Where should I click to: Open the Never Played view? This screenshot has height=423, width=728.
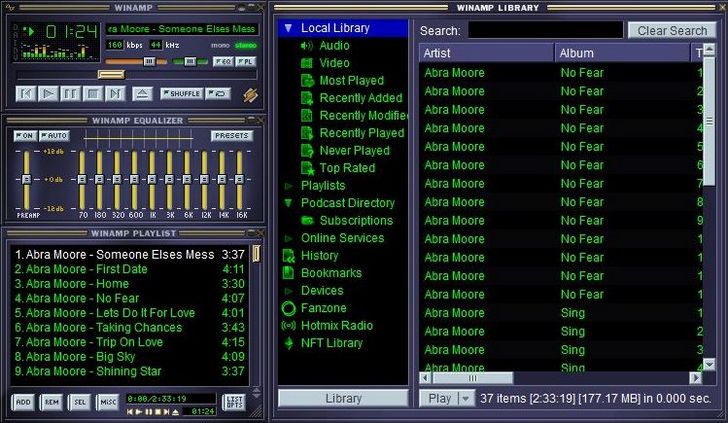click(x=354, y=150)
